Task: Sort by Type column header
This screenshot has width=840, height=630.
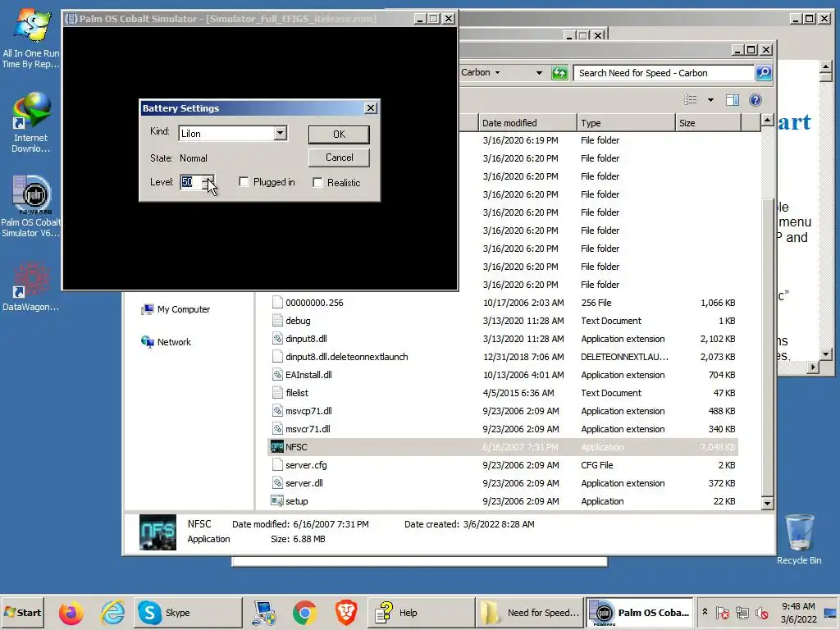Action: tap(626, 123)
